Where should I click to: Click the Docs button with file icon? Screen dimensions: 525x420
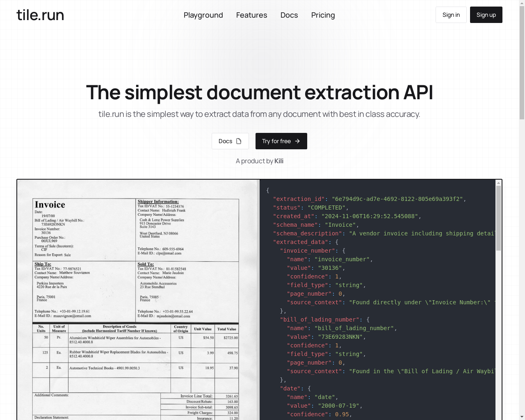tap(230, 141)
